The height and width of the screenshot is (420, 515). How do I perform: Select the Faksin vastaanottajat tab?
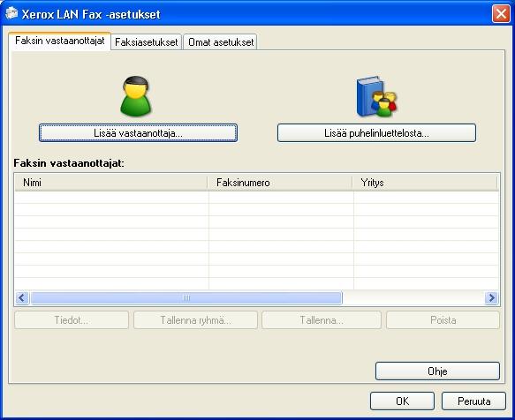coord(60,41)
